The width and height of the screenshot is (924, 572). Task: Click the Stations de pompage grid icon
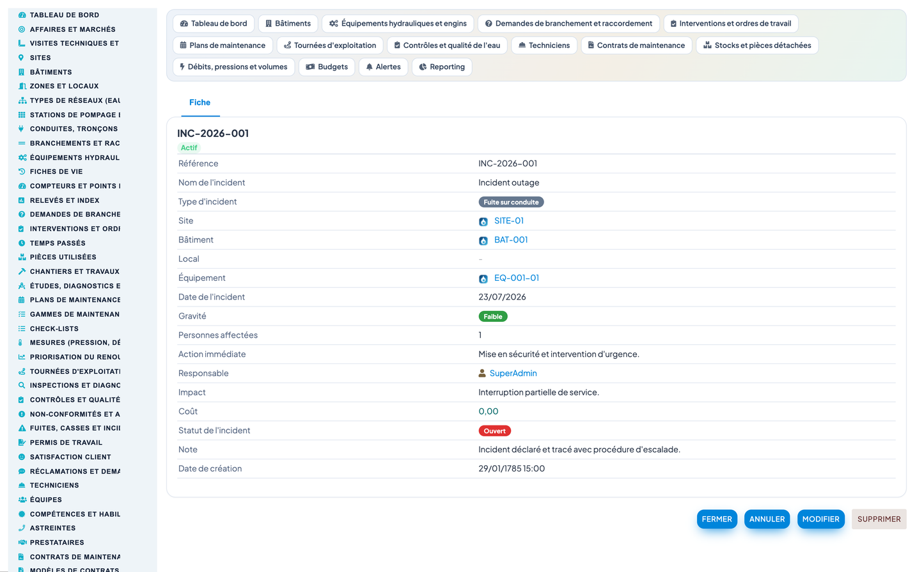22,115
